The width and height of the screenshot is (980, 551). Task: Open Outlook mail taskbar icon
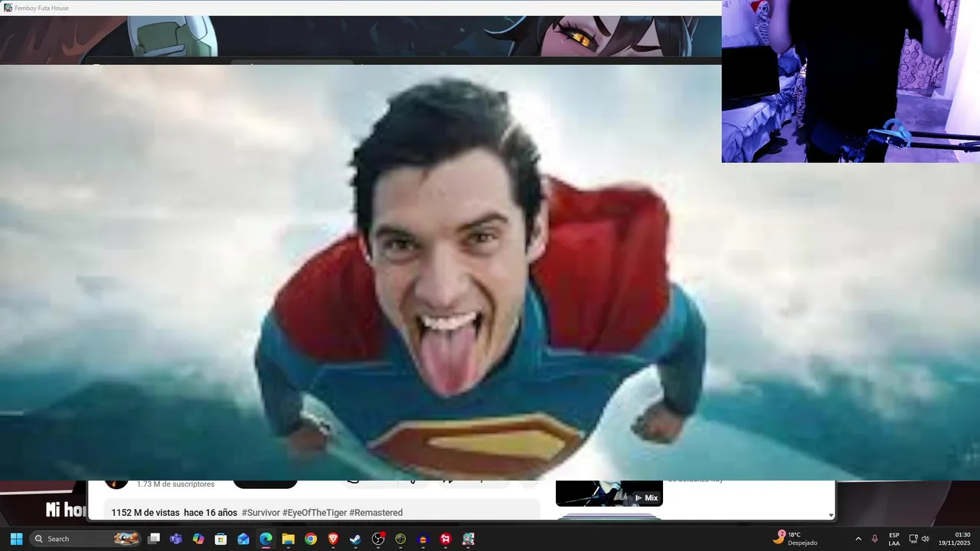243,539
